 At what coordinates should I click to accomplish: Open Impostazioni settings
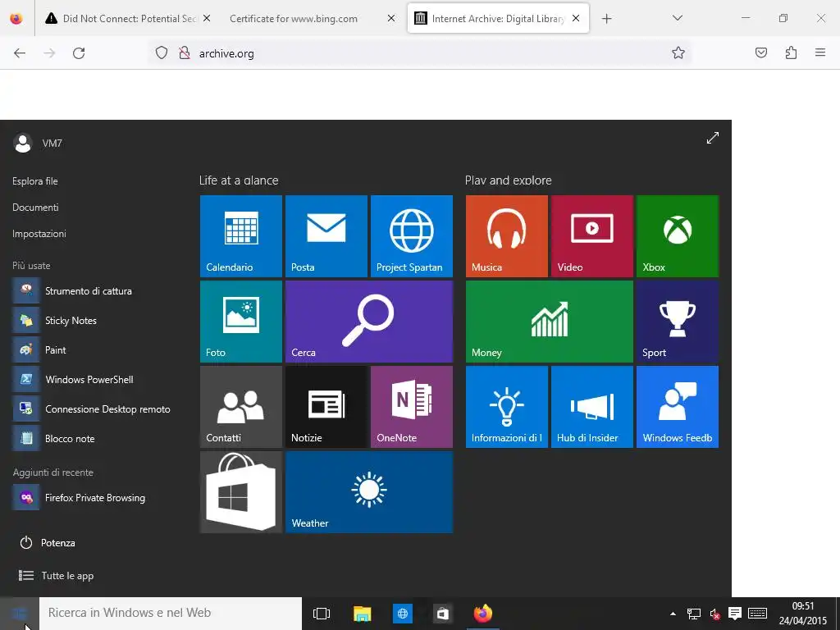39,234
